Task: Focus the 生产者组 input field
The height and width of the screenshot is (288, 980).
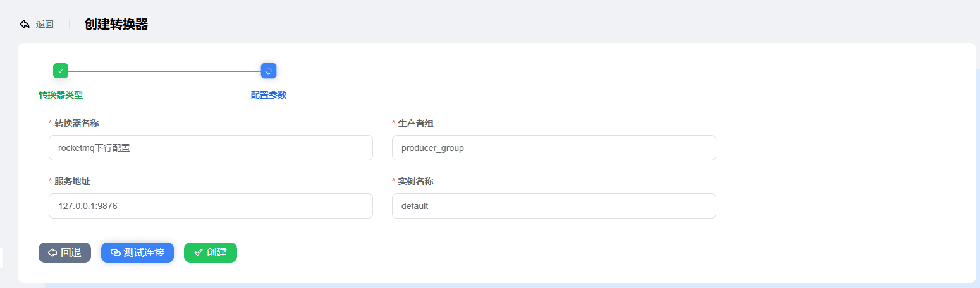Action: coord(554,148)
